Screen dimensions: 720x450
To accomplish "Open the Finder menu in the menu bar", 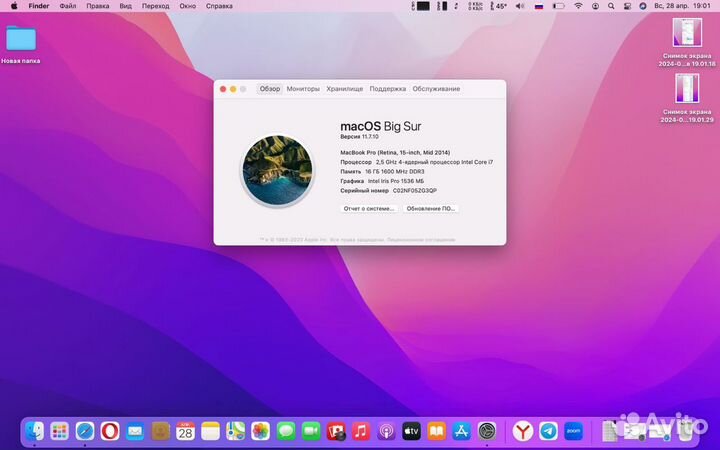I will (x=39, y=6).
